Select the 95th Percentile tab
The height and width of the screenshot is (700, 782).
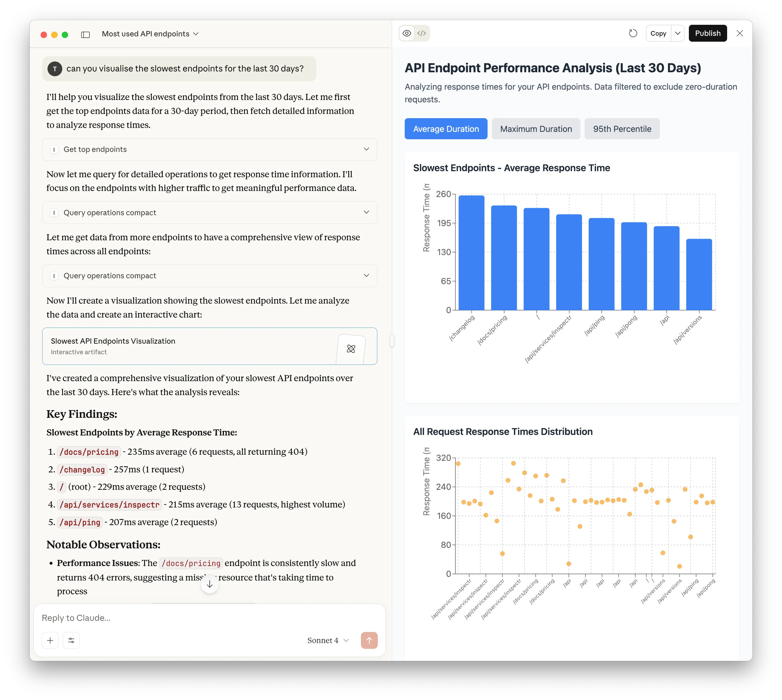point(622,129)
